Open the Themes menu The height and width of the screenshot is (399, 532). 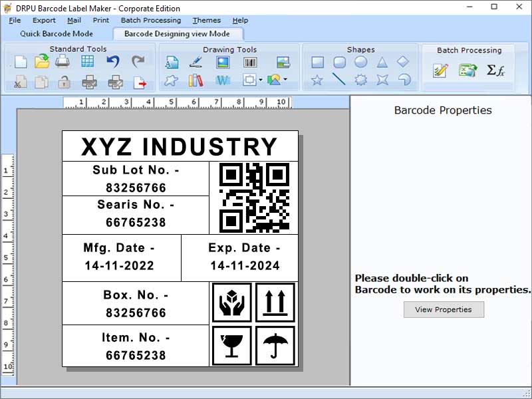(206, 21)
